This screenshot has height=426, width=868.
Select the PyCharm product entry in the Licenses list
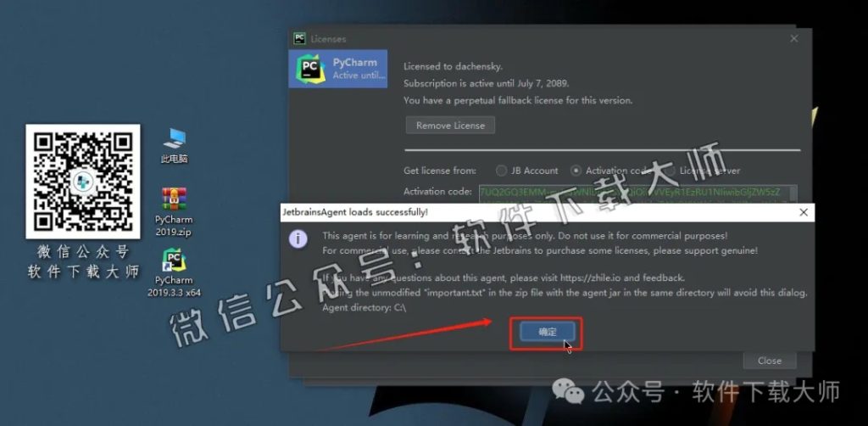coord(337,69)
